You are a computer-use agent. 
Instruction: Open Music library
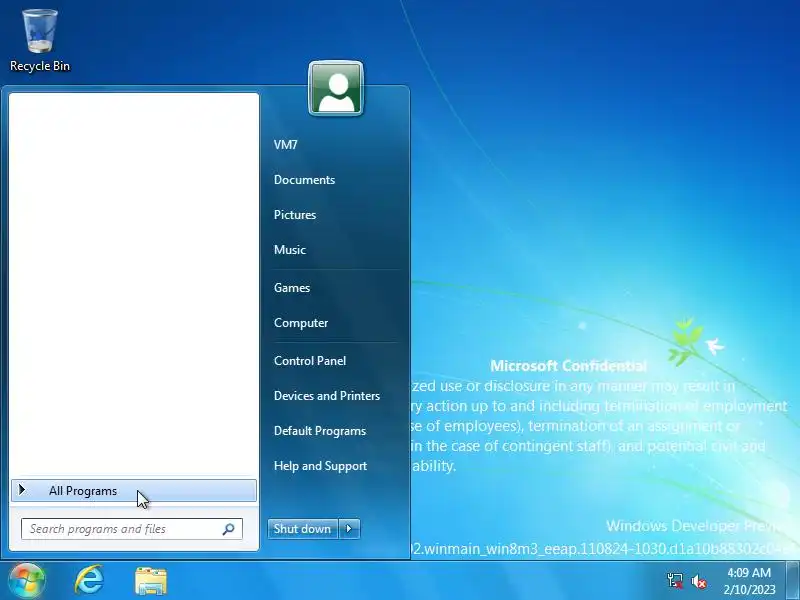tap(290, 250)
